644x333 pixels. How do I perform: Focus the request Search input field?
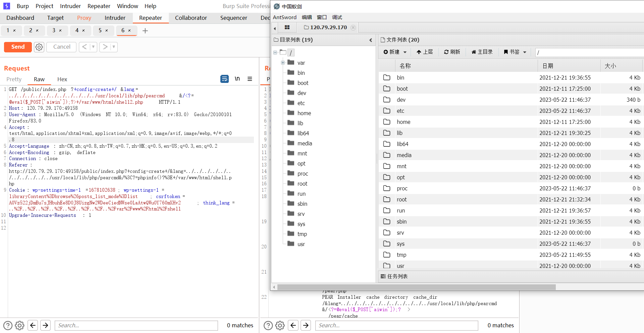pyautogui.click(x=136, y=325)
